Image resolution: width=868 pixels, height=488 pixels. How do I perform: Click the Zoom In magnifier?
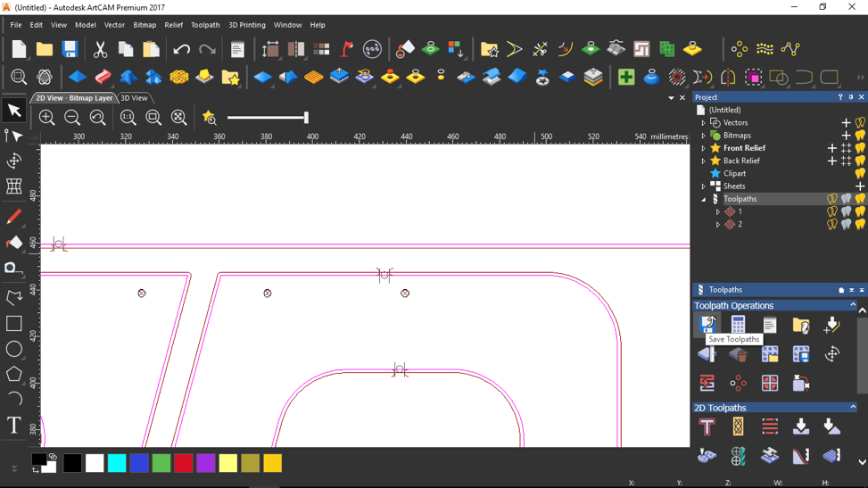tap(46, 118)
